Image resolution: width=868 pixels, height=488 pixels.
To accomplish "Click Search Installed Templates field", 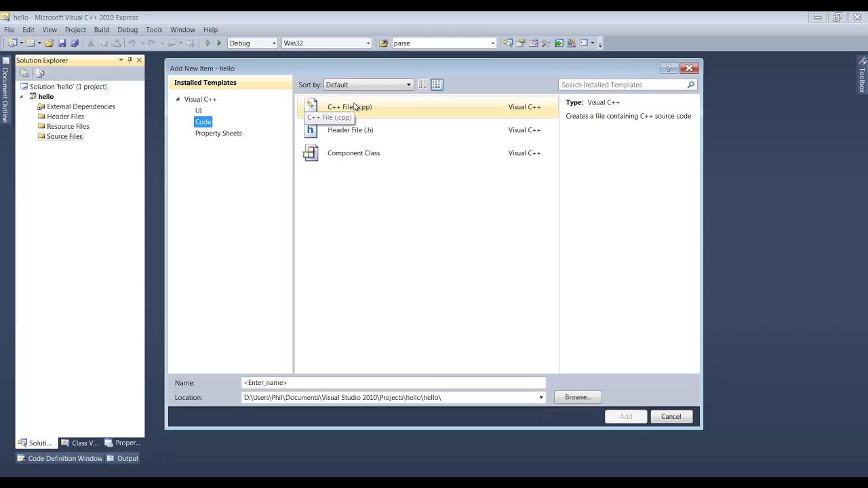I will point(623,85).
